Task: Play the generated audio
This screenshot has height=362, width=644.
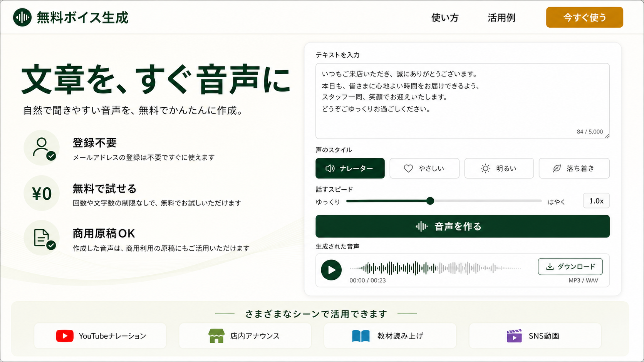Action: [331, 270]
